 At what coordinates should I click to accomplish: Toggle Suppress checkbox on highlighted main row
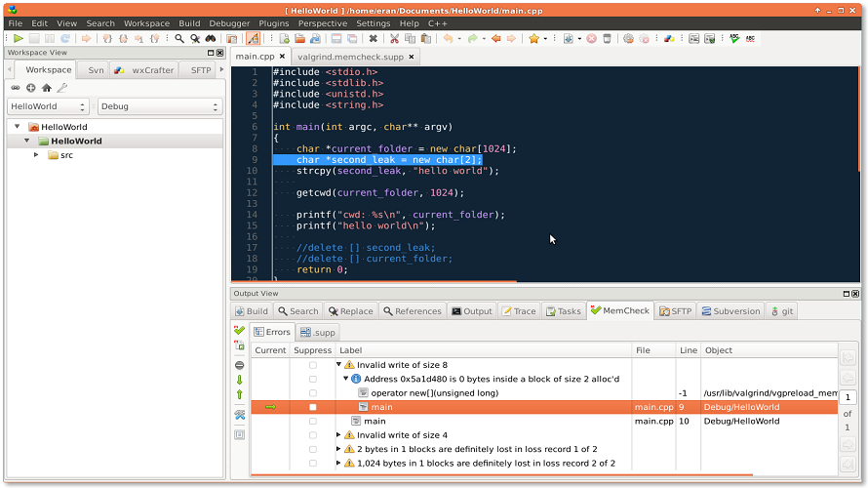[x=313, y=407]
